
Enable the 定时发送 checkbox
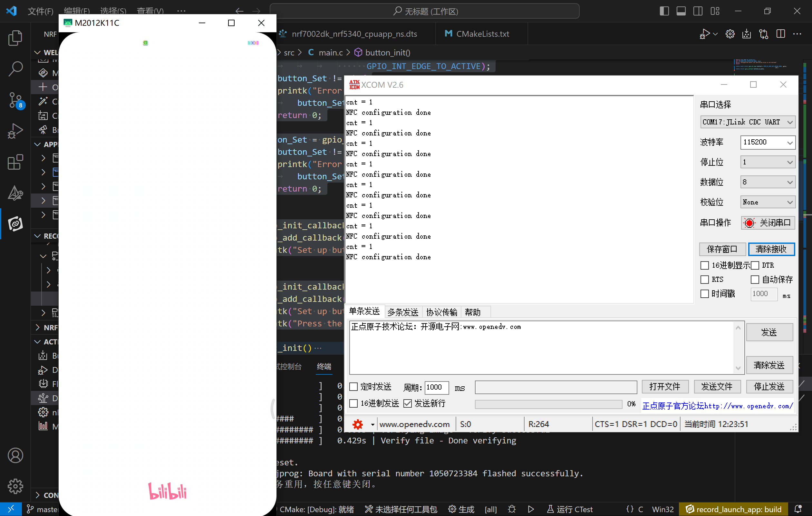[353, 386]
